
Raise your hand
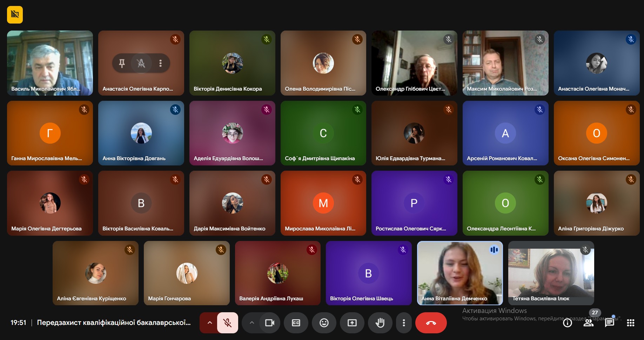click(x=380, y=323)
